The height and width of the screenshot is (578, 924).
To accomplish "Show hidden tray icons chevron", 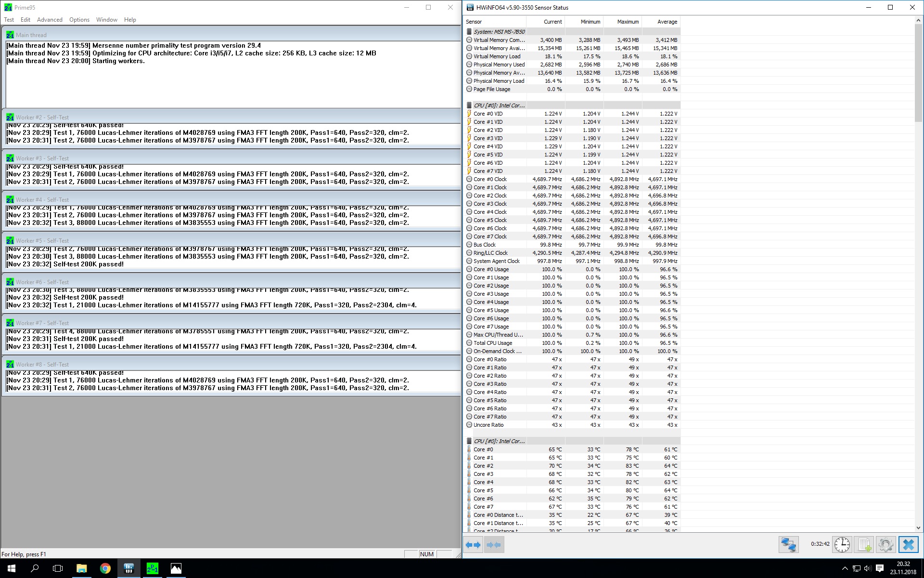I will coord(845,568).
